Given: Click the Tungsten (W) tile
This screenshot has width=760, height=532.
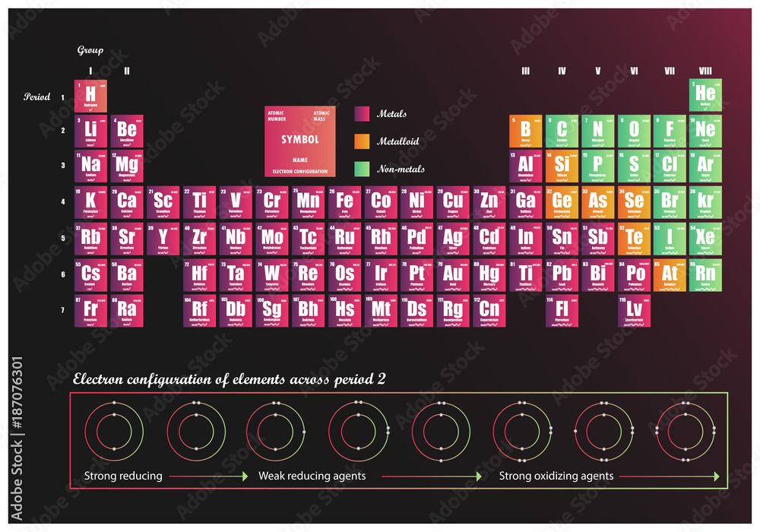Looking at the screenshot, I should [x=272, y=275].
